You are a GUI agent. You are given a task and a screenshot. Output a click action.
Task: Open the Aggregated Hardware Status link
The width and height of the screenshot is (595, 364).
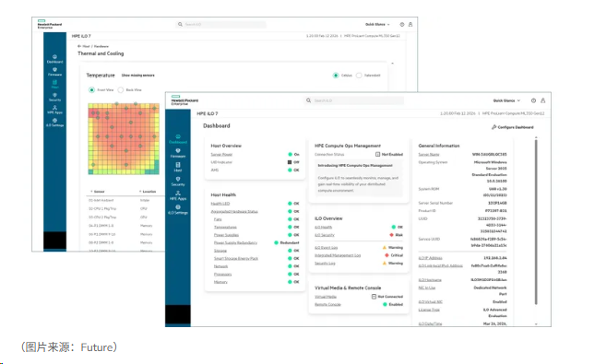click(234, 211)
